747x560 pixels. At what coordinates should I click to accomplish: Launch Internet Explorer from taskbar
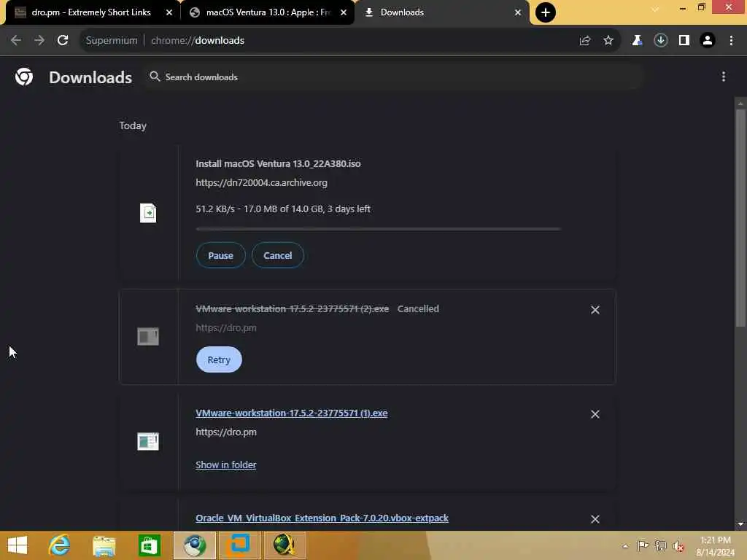coord(60,545)
